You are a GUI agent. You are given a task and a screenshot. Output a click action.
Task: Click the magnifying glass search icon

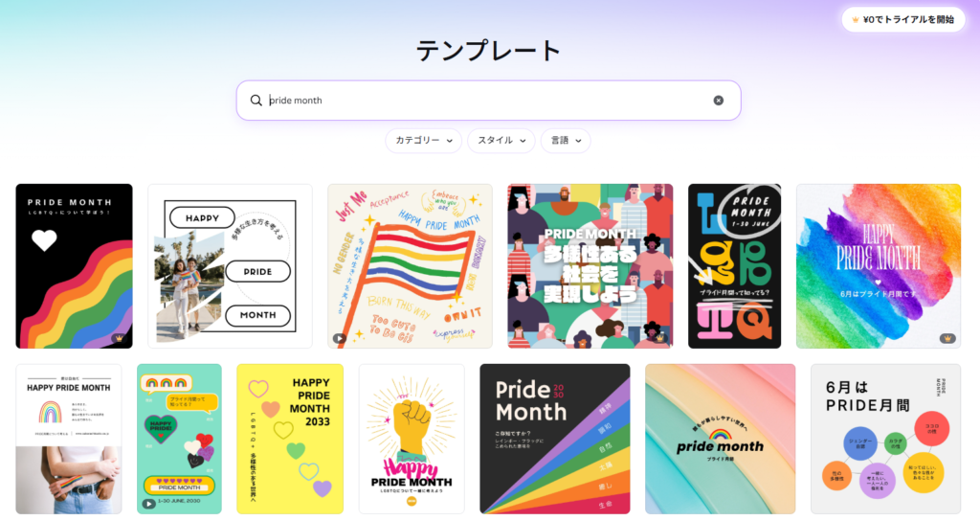(x=256, y=100)
